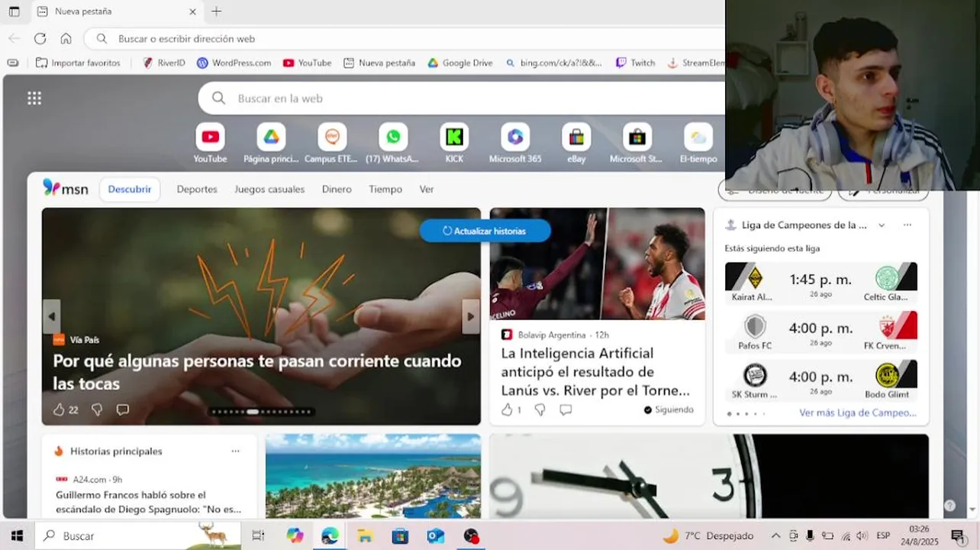The height and width of the screenshot is (550, 980).
Task: Toggle the Siguiendo follow status for Bolavip
Action: tap(669, 409)
